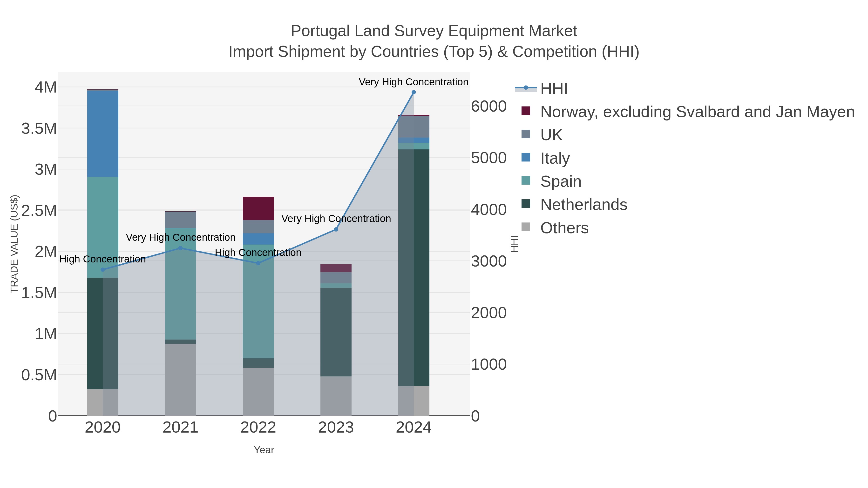Click the 'Portugal Land Survey Equipment Market' title
Screen dimensions: 868x488
coord(434,31)
